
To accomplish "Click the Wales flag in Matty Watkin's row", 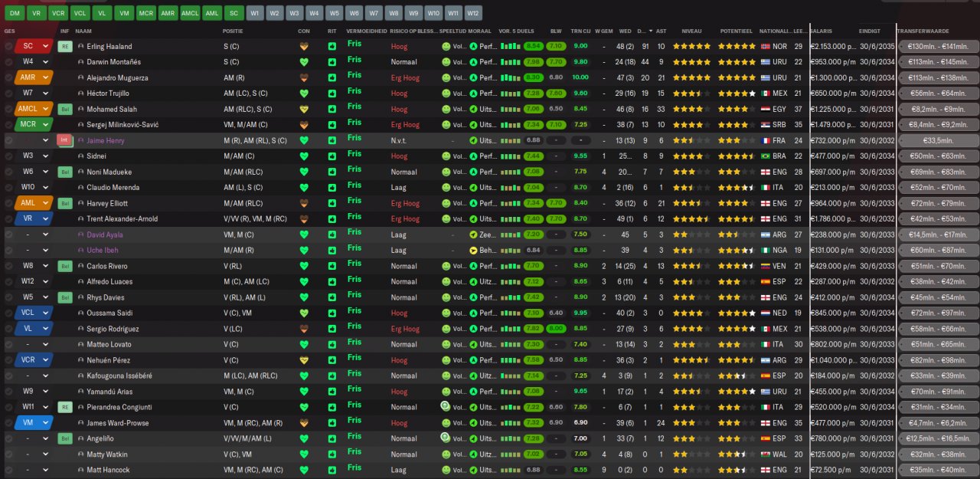I will coord(766,454).
